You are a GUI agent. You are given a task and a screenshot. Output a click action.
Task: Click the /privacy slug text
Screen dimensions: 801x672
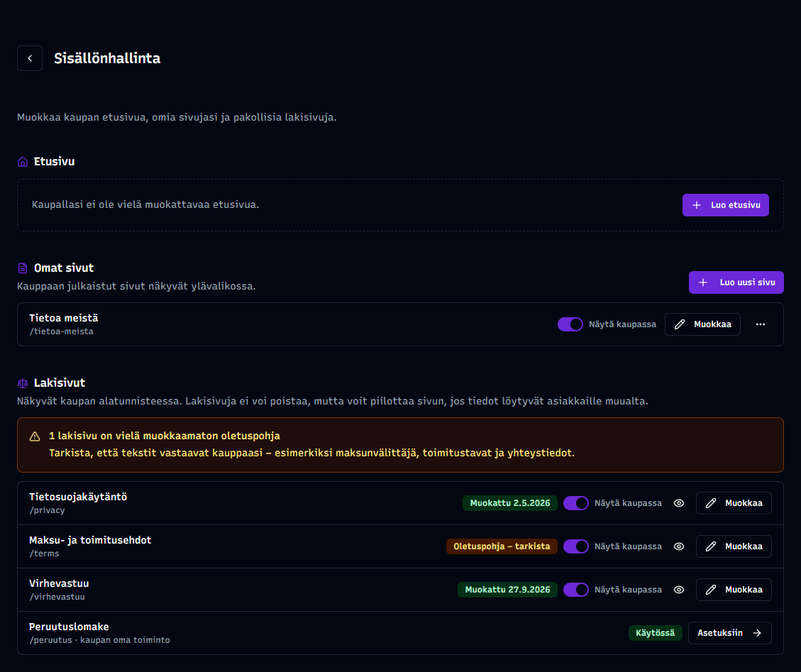click(x=47, y=510)
